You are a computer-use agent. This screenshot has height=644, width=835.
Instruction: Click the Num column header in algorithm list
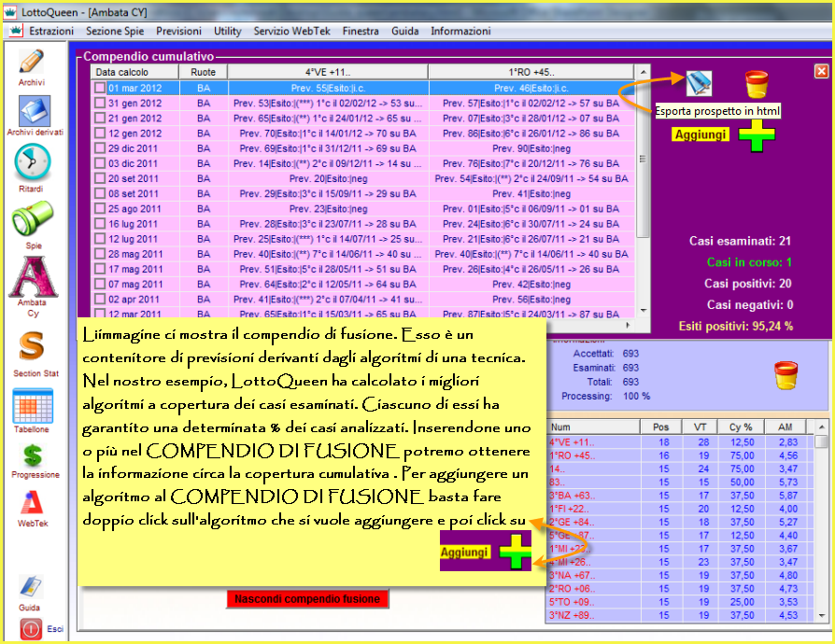coord(593,427)
